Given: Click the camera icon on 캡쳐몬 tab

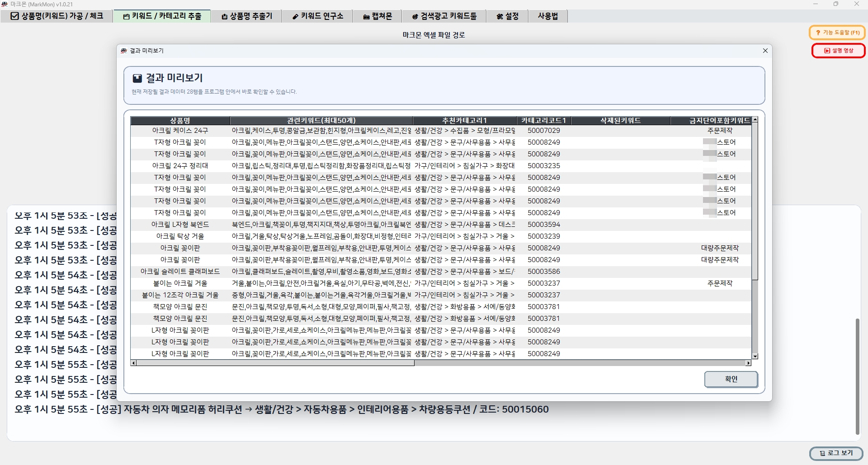Looking at the screenshot, I should click(366, 17).
